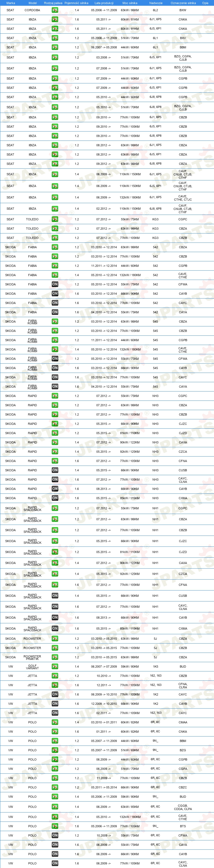214x868 pixels.
Task: Click the Marka column header
Action: point(10,3)
